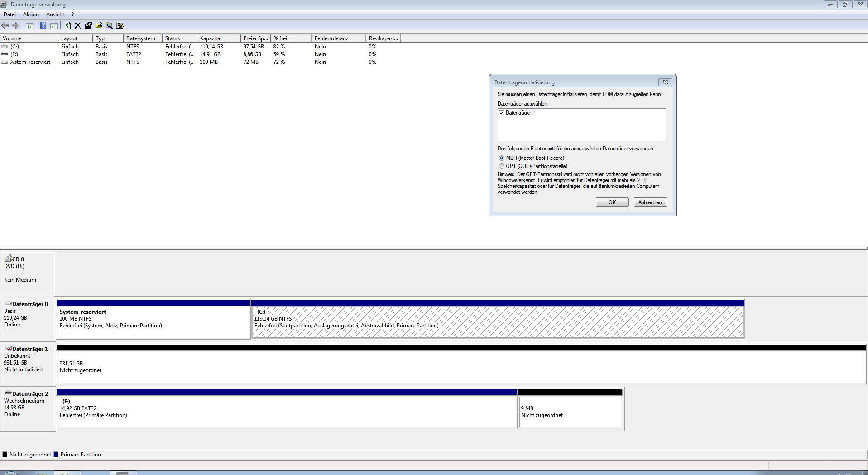This screenshot has height=475, width=868.
Task: Click the CD 0 drive icon
Action: [8, 259]
